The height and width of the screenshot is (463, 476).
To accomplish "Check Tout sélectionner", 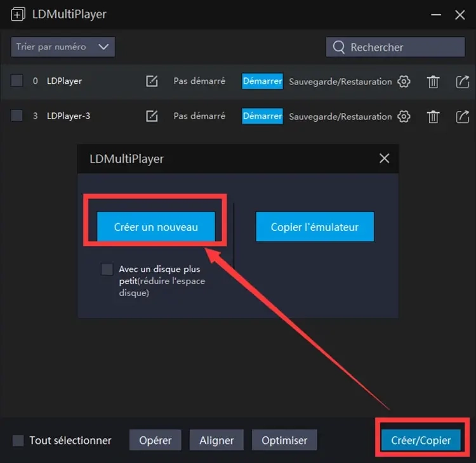I will coord(18,440).
